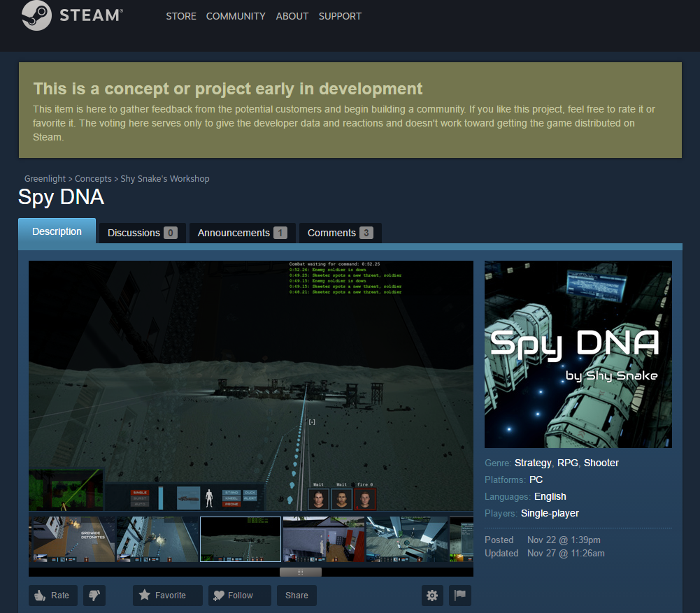Open Shy Snake's Workshop link
Viewport: 700px width, 613px height.
[x=165, y=178]
